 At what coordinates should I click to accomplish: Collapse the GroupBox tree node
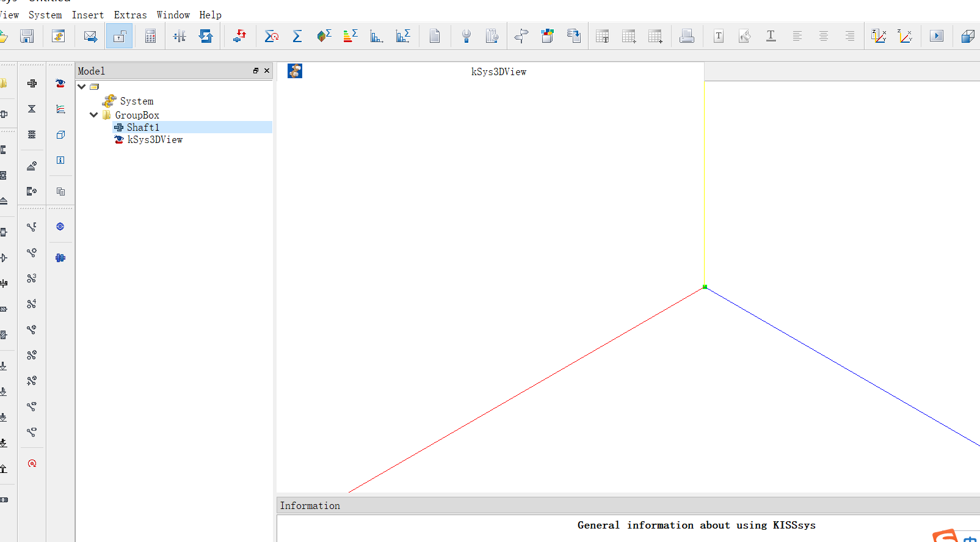(94, 115)
